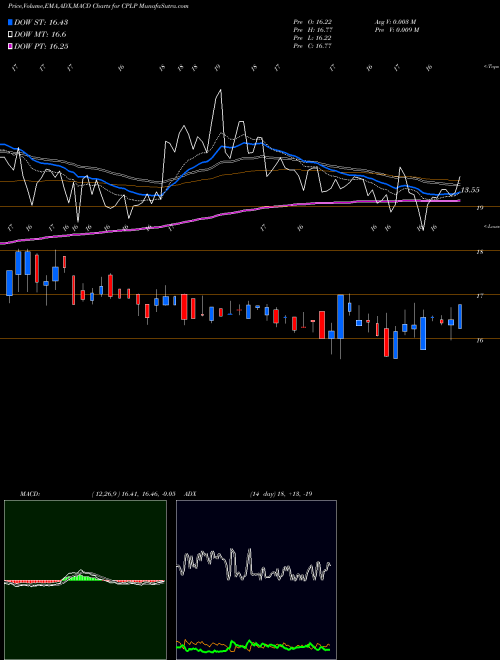Click the 'Pre H: 16.77' value
The width and height of the screenshot is (500, 660).
coord(313,30)
